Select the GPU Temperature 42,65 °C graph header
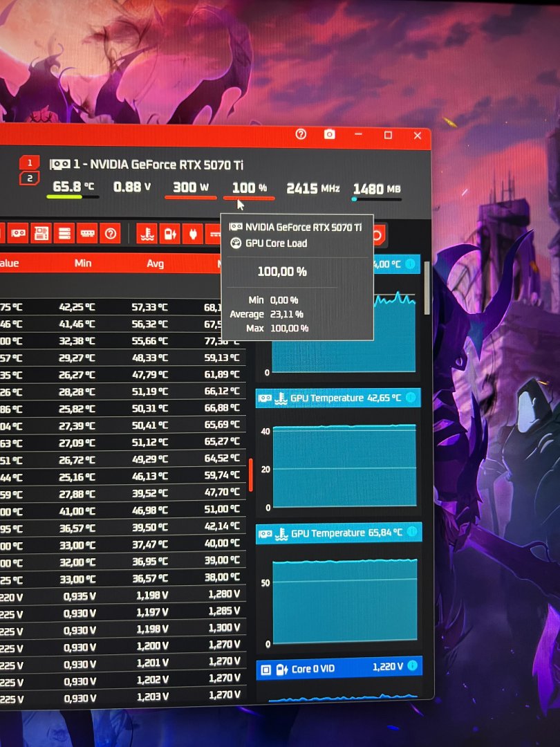Viewport: 560px width, 747px height. pyautogui.click(x=338, y=398)
